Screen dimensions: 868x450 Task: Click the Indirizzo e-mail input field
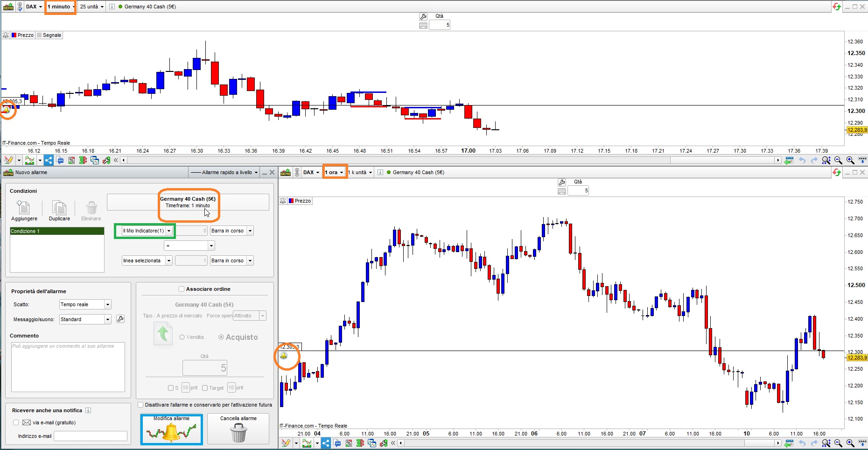pyautogui.click(x=91, y=436)
